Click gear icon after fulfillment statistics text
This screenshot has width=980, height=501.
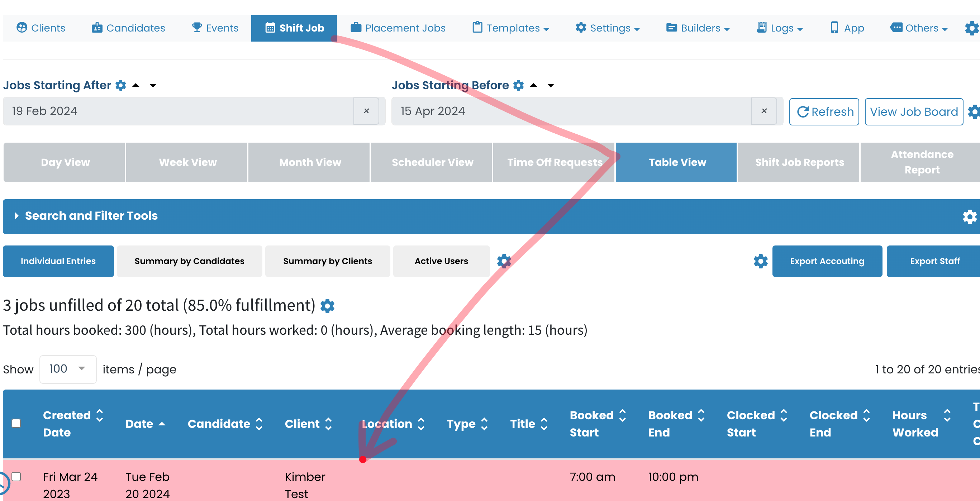click(327, 306)
